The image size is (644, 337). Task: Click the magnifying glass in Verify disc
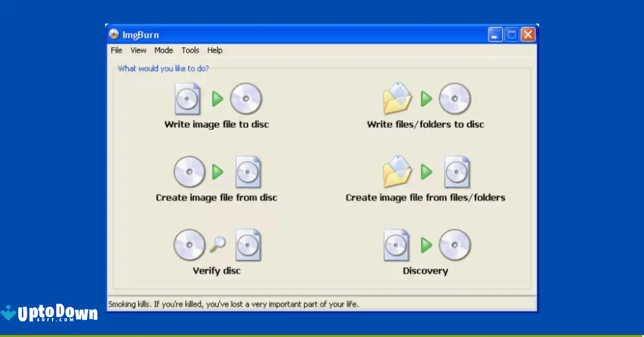[217, 244]
